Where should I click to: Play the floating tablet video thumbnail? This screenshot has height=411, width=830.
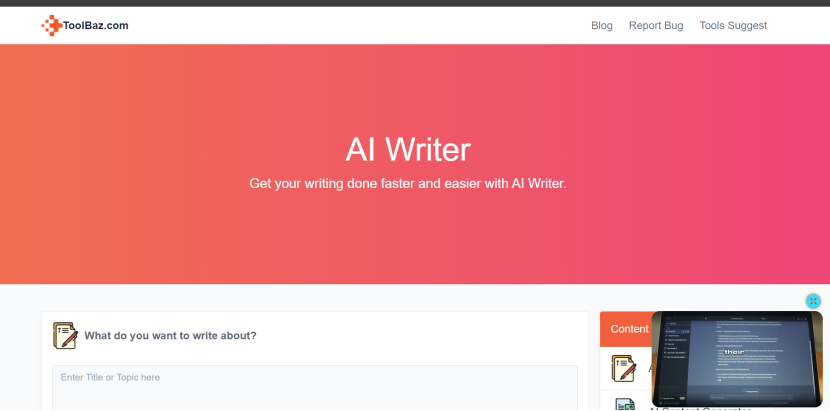tap(737, 359)
